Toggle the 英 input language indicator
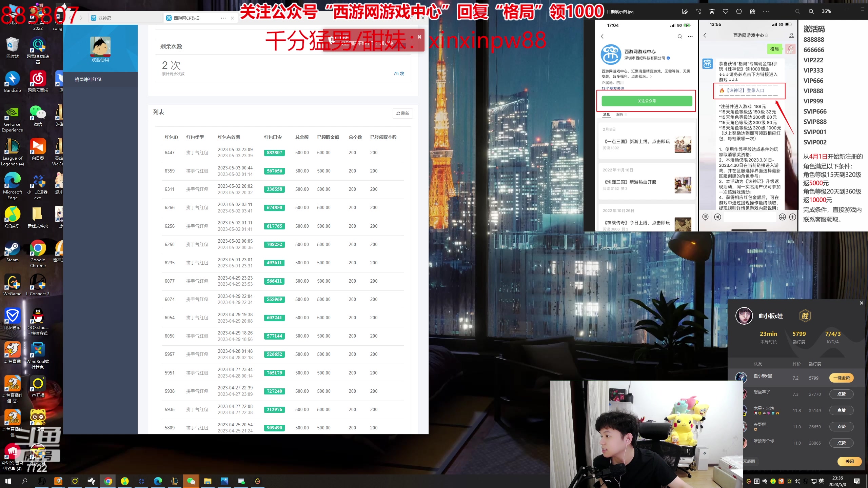Screen dimensions: 868x488 [821, 481]
